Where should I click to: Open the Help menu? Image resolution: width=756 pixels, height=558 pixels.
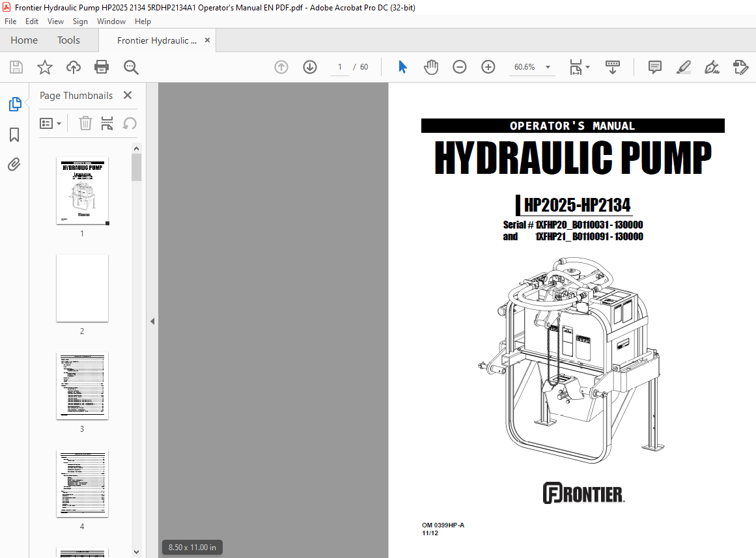(143, 21)
